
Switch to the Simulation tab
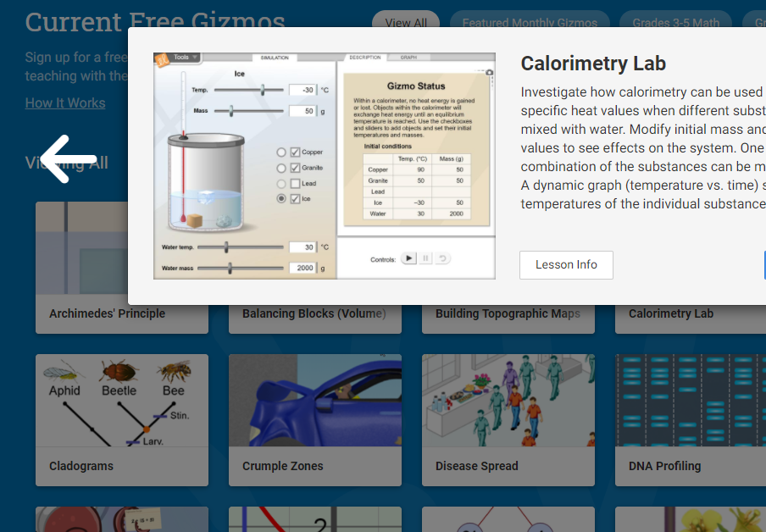pos(275,58)
